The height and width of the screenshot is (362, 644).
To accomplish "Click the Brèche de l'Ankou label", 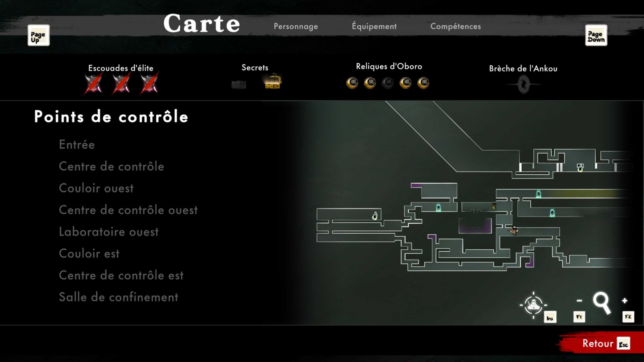I will (x=523, y=69).
